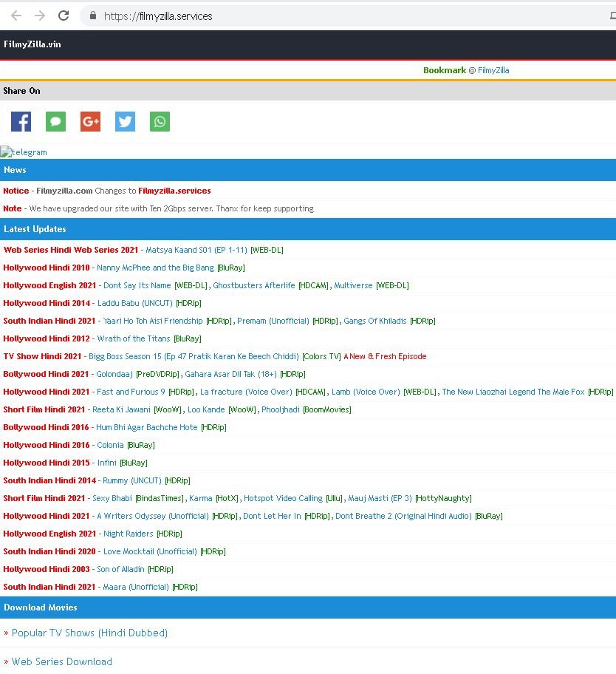Open Dont Say Its Name link
This screenshot has height=674, width=616.
pos(137,285)
